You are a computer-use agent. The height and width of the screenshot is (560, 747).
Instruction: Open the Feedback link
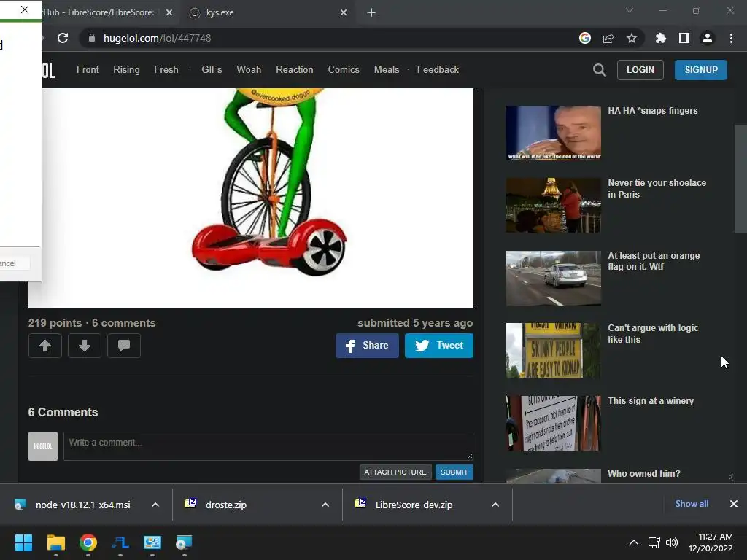coord(438,69)
